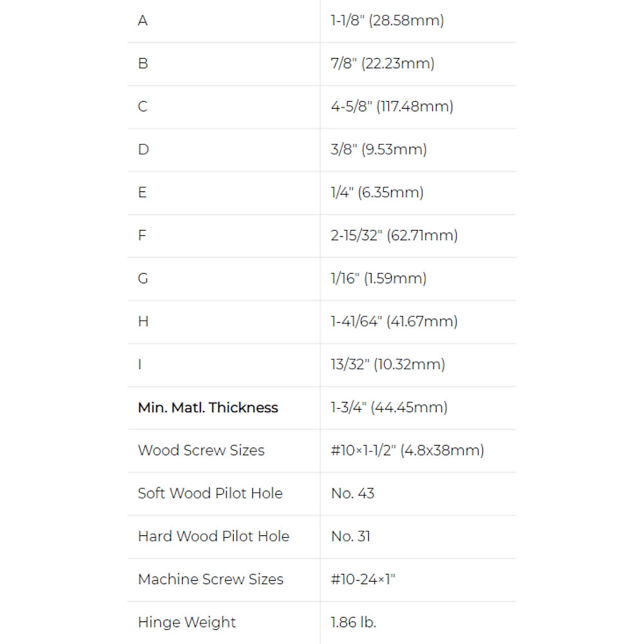
Task: Click the Machine Screw Sizes label
Action: pyautogui.click(x=210, y=580)
